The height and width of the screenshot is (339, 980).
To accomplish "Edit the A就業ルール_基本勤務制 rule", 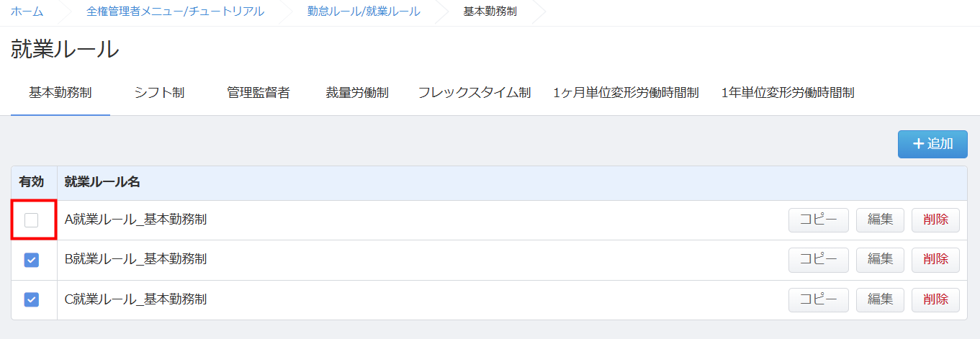I will [880, 220].
